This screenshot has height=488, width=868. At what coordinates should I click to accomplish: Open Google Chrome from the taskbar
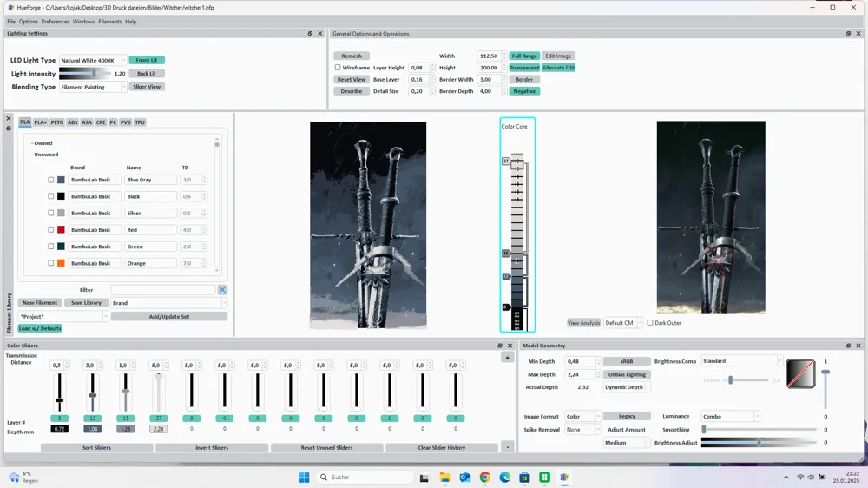pyautogui.click(x=485, y=478)
